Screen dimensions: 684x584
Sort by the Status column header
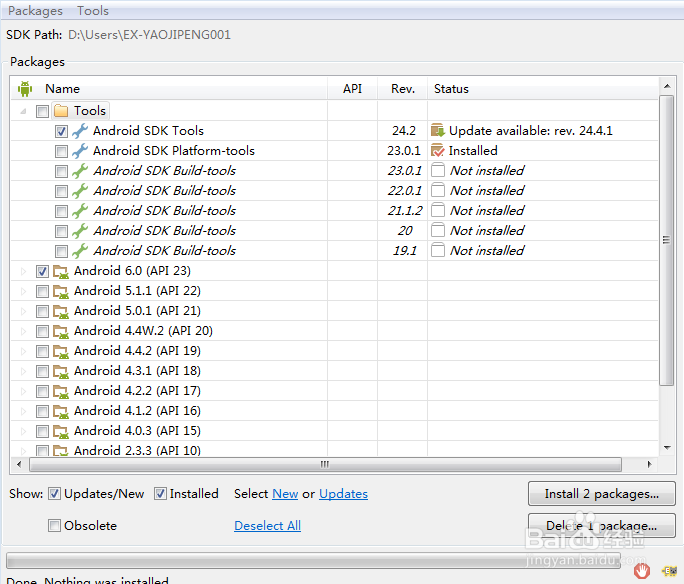(543, 89)
